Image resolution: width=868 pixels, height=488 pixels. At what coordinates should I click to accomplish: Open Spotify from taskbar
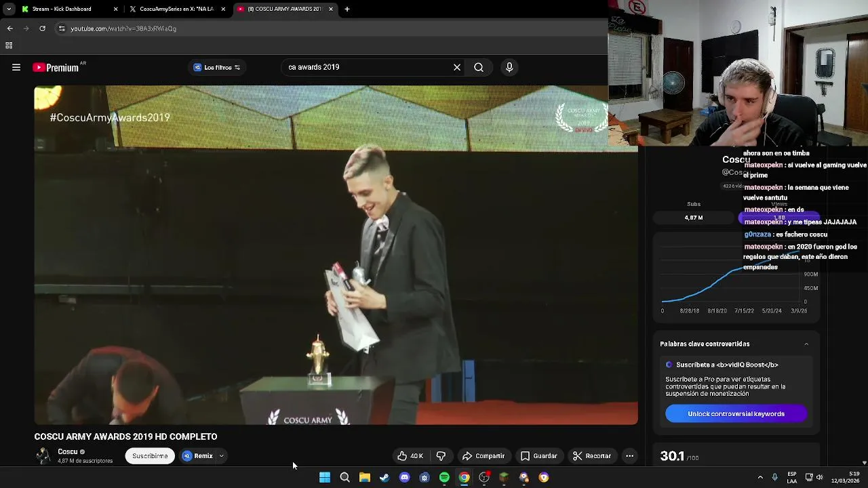[444, 478]
